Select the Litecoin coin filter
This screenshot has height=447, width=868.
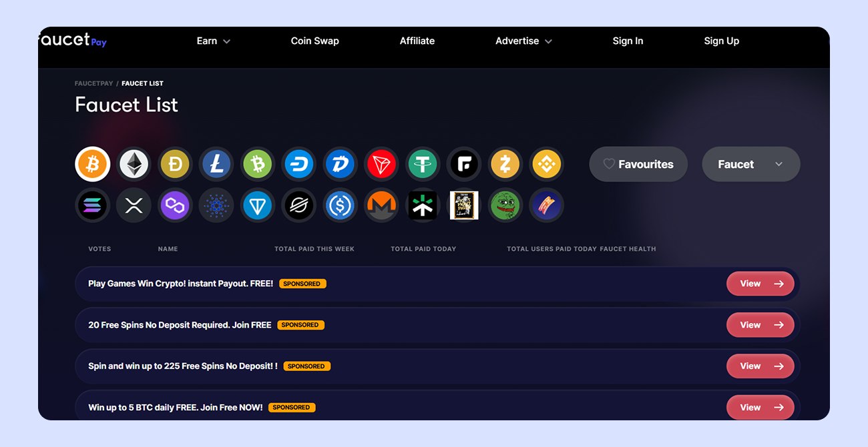(x=216, y=164)
